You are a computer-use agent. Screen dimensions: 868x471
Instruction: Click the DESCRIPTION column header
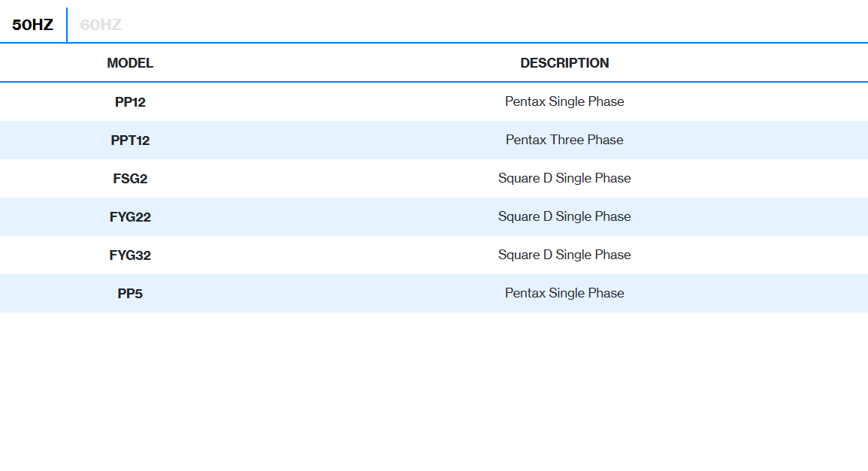(x=564, y=63)
